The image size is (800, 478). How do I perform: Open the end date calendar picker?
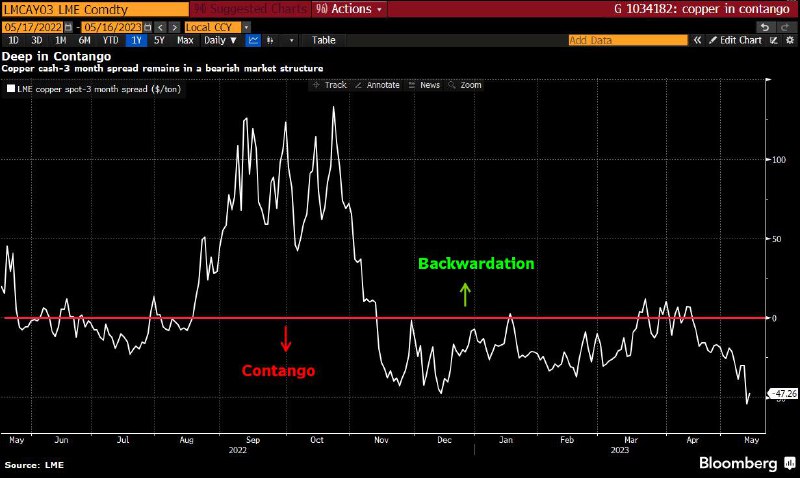coord(148,27)
